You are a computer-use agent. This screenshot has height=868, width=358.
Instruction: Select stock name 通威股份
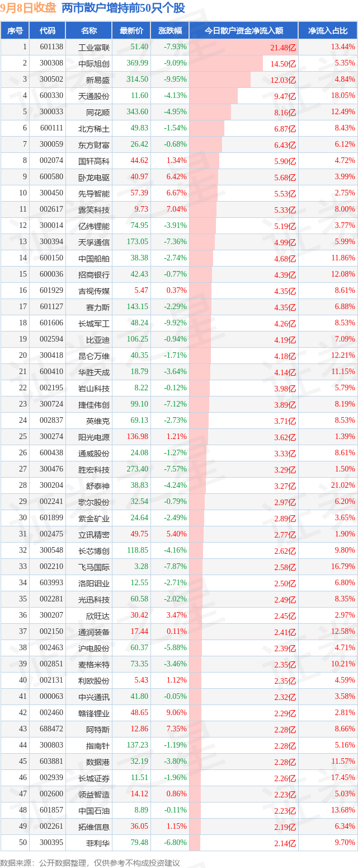[x=94, y=453]
